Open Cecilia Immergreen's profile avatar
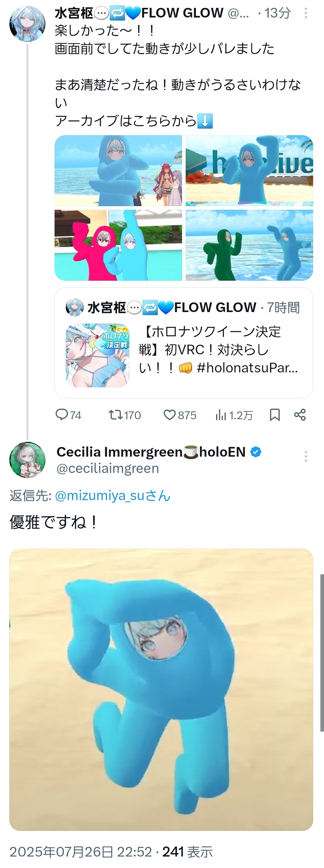 pos(27,460)
